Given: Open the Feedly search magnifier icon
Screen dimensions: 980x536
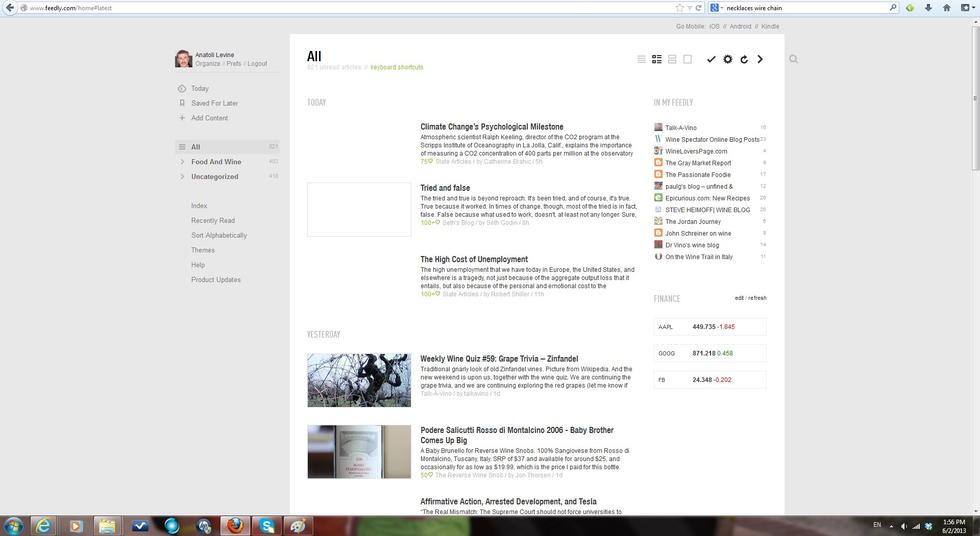Looking at the screenshot, I should pos(793,60).
